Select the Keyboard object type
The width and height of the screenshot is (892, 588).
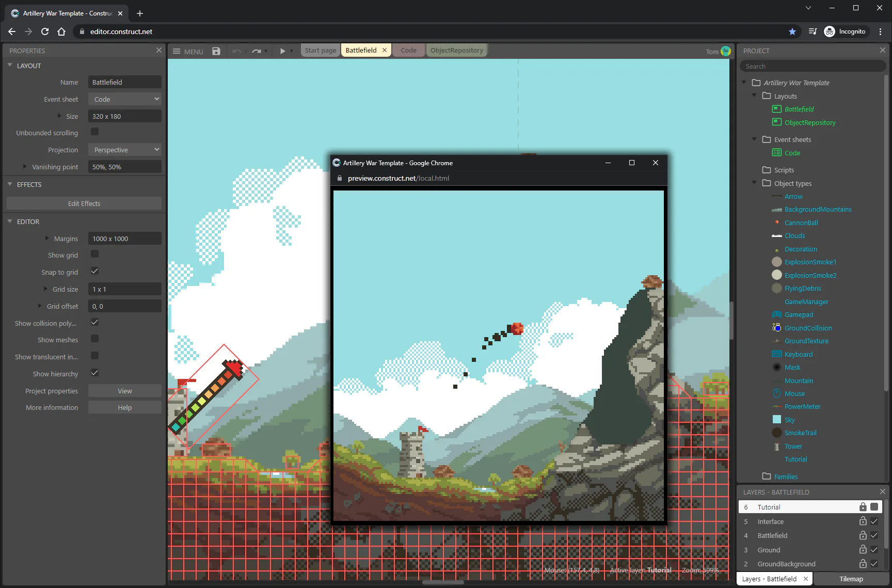tap(799, 354)
